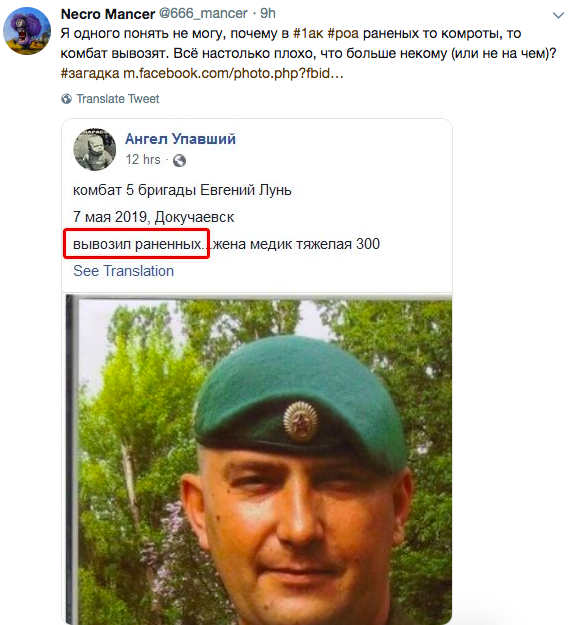Open the 12 hrs post timestamp
The width and height of the screenshot is (570, 625).
143,160
